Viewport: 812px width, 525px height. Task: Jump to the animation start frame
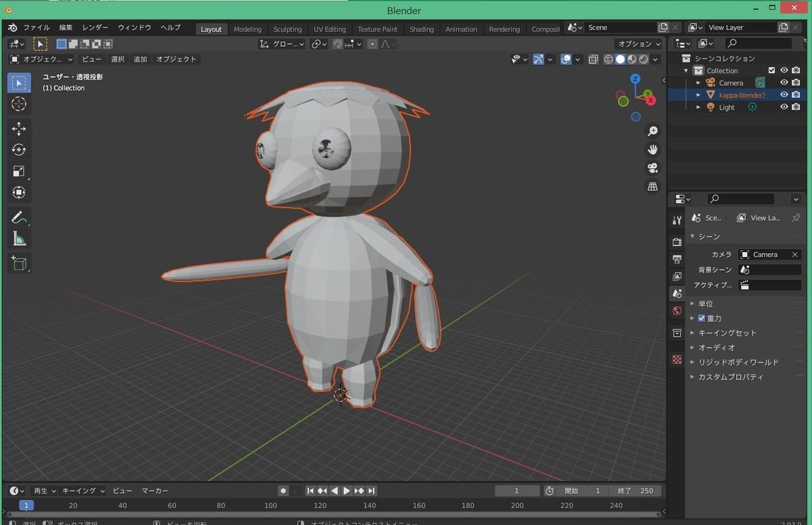[310, 490]
